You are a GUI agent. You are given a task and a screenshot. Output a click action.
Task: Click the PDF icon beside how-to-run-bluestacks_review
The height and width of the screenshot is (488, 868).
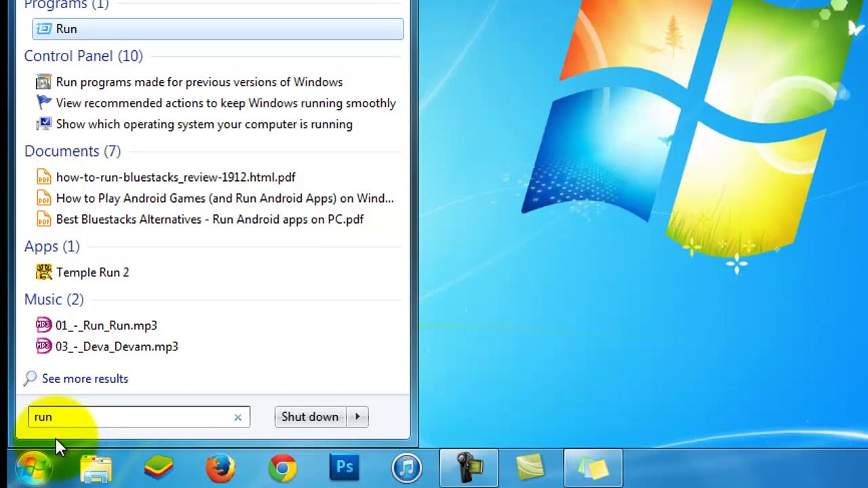click(43, 177)
